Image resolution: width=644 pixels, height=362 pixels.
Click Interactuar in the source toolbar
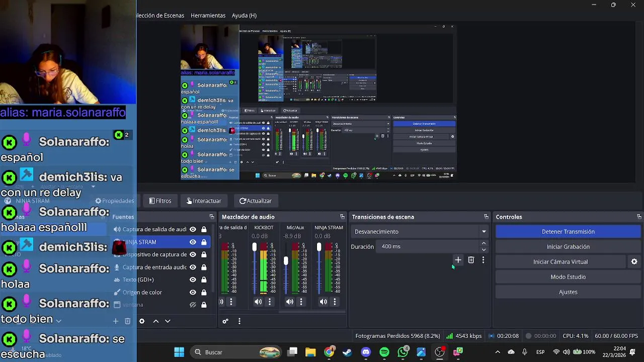[203, 201]
